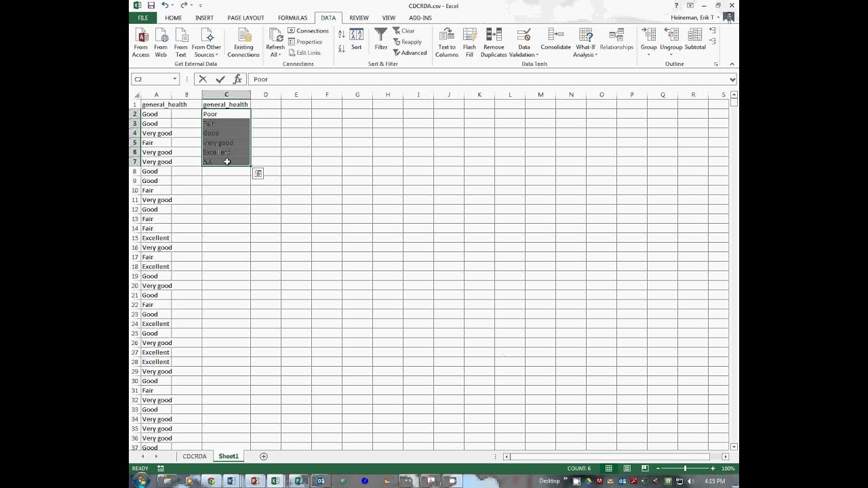
Task: Switch to ADD-INS tab
Action: pos(420,18)
